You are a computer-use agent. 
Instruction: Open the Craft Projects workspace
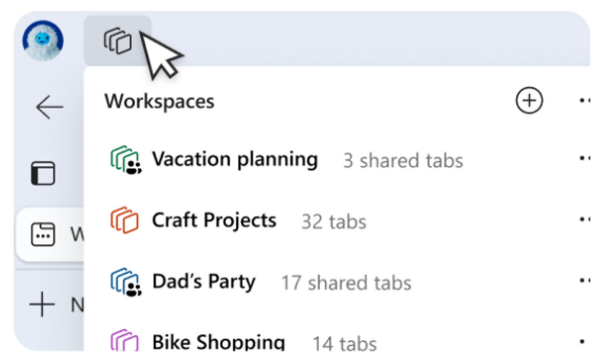(x=214, y=220)
